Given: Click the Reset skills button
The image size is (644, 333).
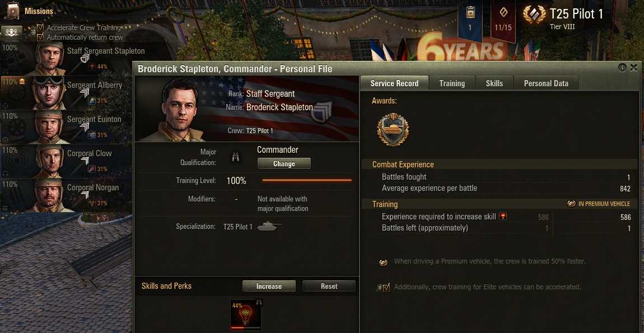Looking at the screenshot, I should (x=329, y=286).
